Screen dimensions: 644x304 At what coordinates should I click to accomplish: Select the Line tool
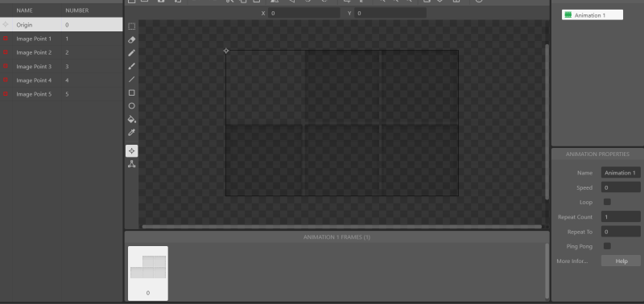131,79
